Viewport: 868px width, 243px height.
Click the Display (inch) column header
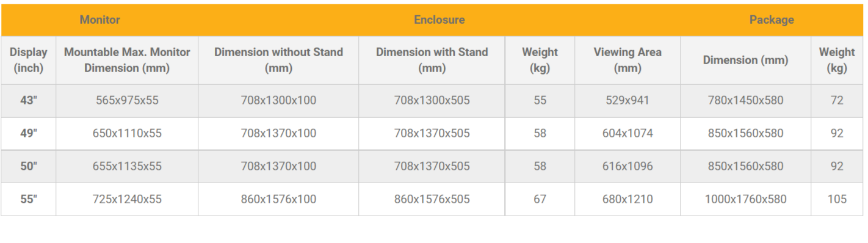coord(29,60)
